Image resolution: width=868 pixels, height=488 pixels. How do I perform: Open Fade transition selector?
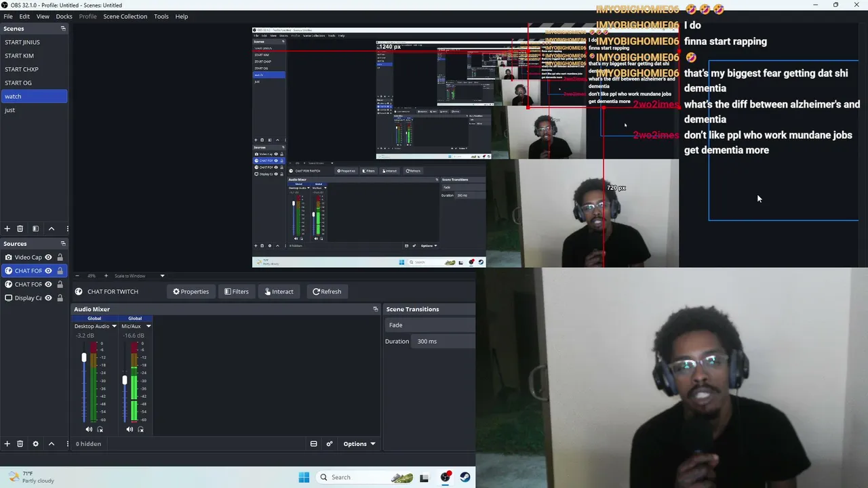(430, 325)
